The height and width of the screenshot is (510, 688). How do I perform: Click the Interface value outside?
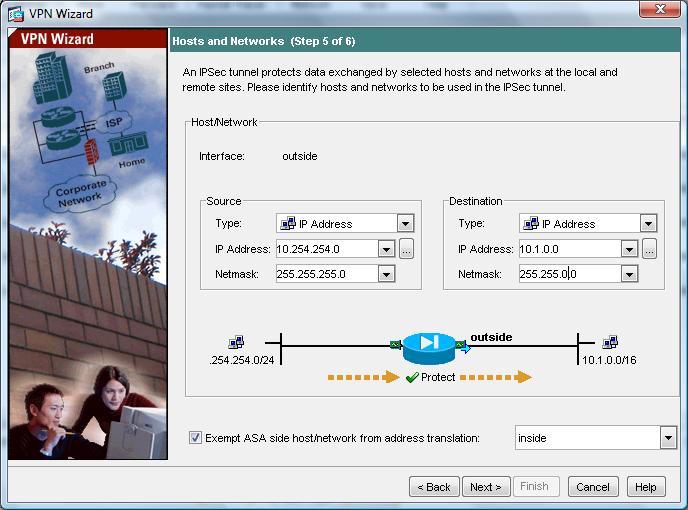[x=300, y=156]
